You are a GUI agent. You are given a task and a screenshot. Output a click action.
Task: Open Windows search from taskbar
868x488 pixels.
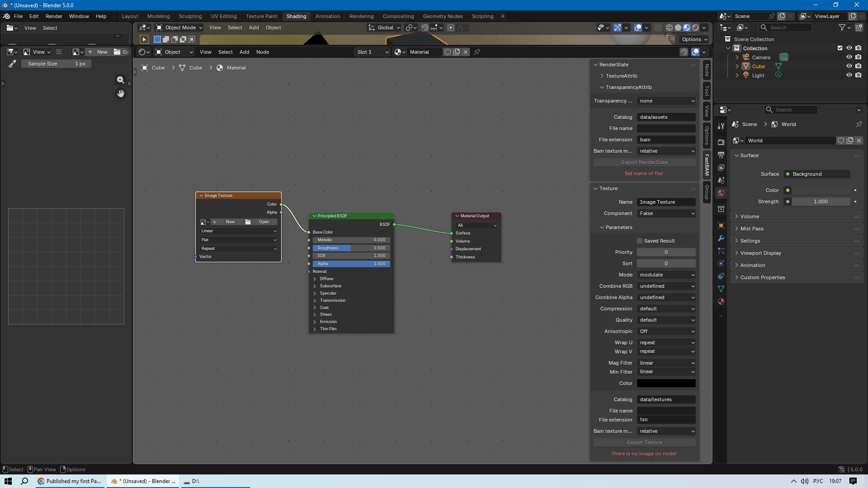[x=25, y=481]
